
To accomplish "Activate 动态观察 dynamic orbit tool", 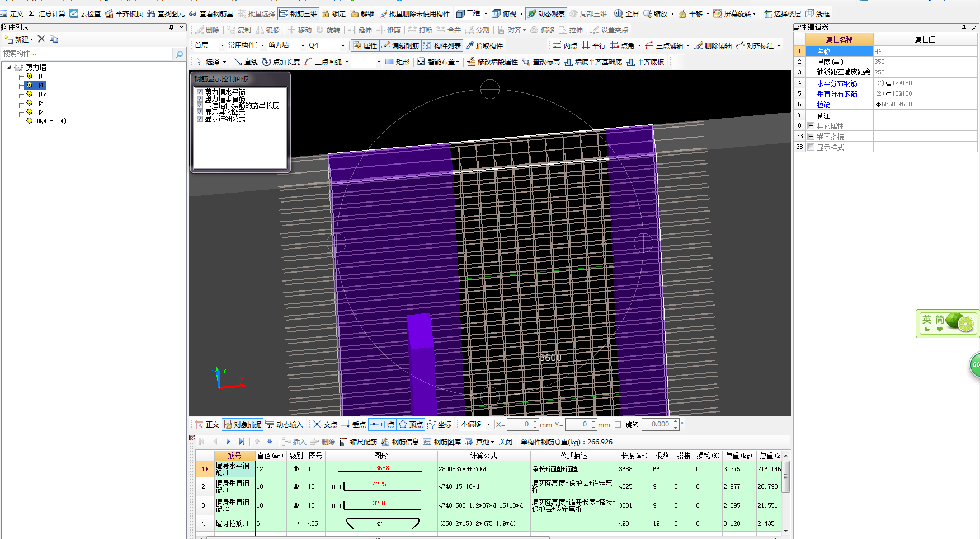I will (545, 13).
